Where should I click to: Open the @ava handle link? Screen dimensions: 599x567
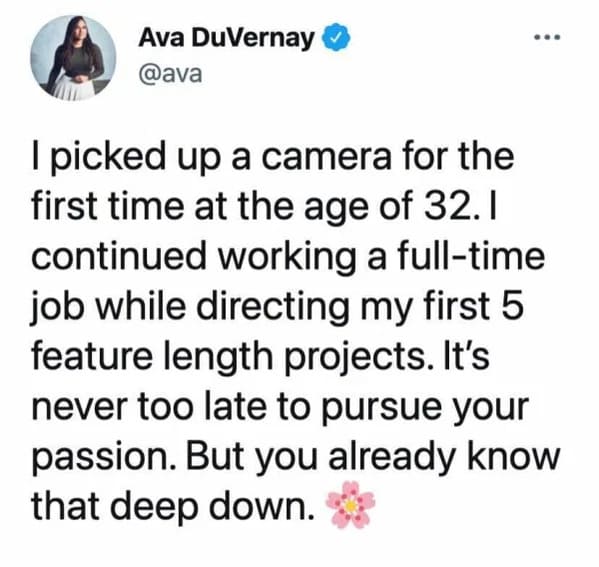[x=170, y=74]
